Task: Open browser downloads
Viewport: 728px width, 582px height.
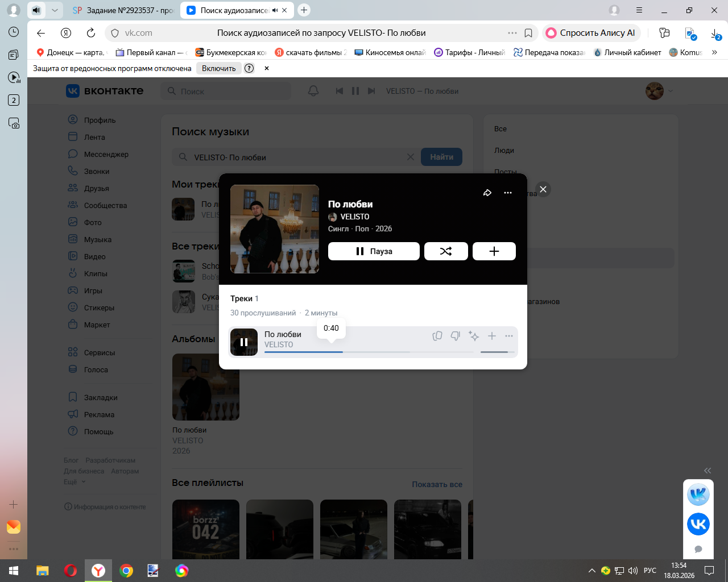Action: tap(716, 34)
